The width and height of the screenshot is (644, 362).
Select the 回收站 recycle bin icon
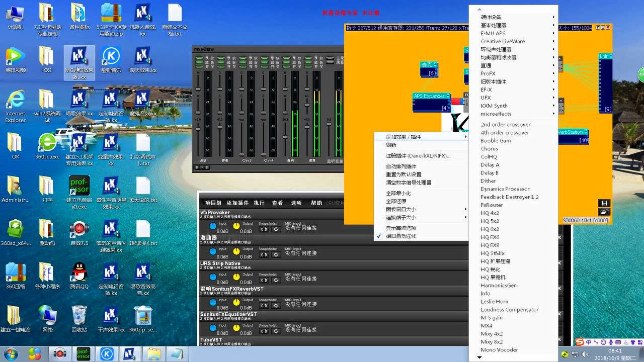(79, 320)
